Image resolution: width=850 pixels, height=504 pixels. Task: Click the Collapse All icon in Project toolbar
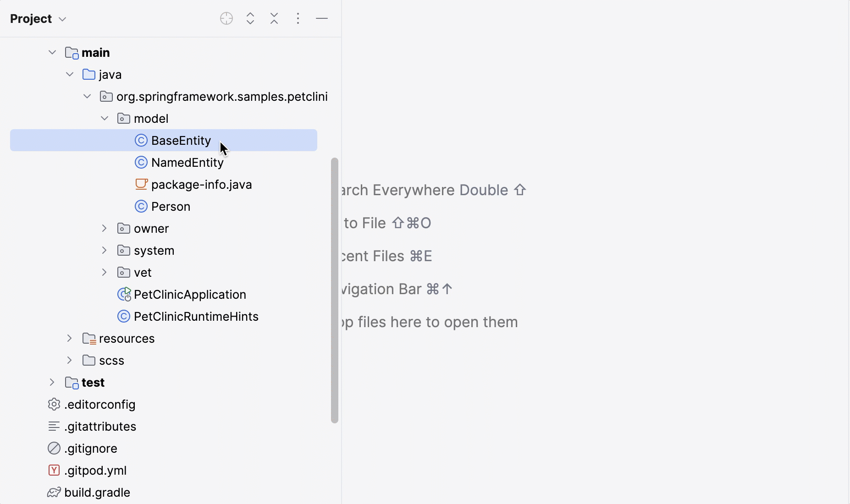coord(274,18)
